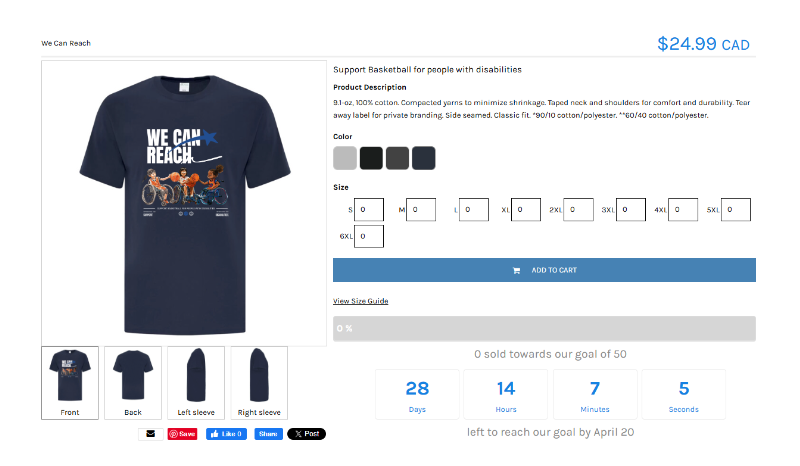Show the Left sleeve thumbnail

[x=196, y=383]
